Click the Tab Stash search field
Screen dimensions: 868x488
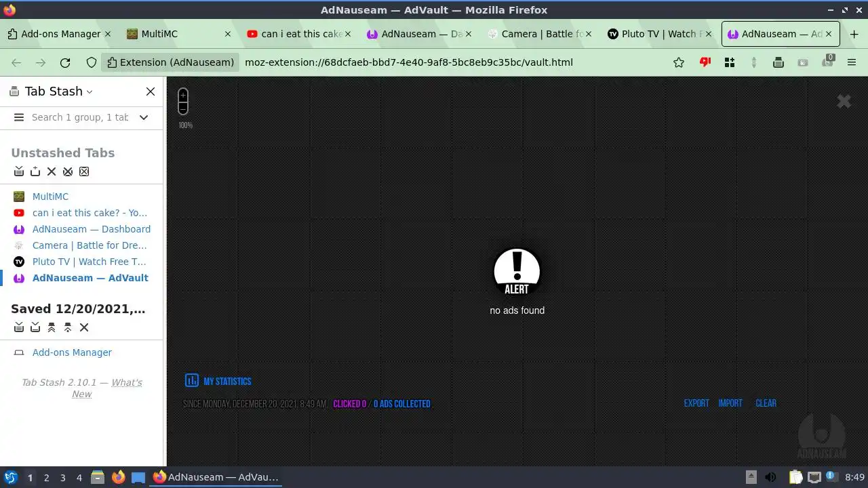[80, 117]
